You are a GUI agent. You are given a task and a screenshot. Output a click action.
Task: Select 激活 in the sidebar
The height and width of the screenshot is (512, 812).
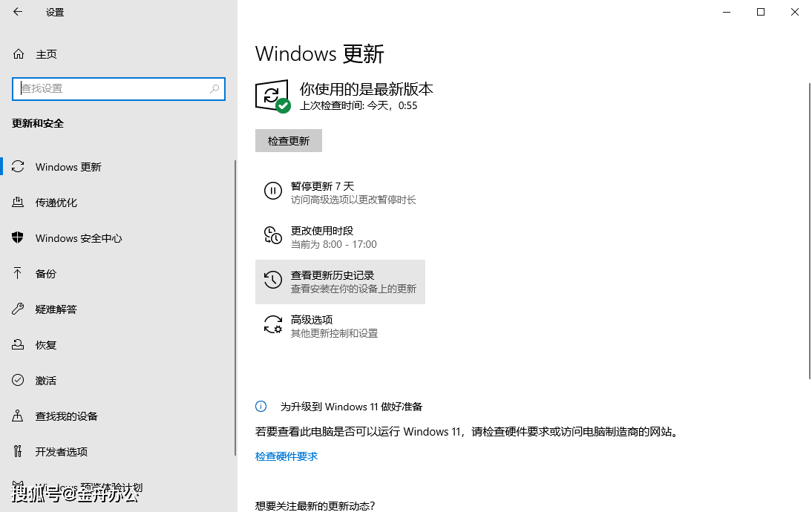(x=46, y=381)
